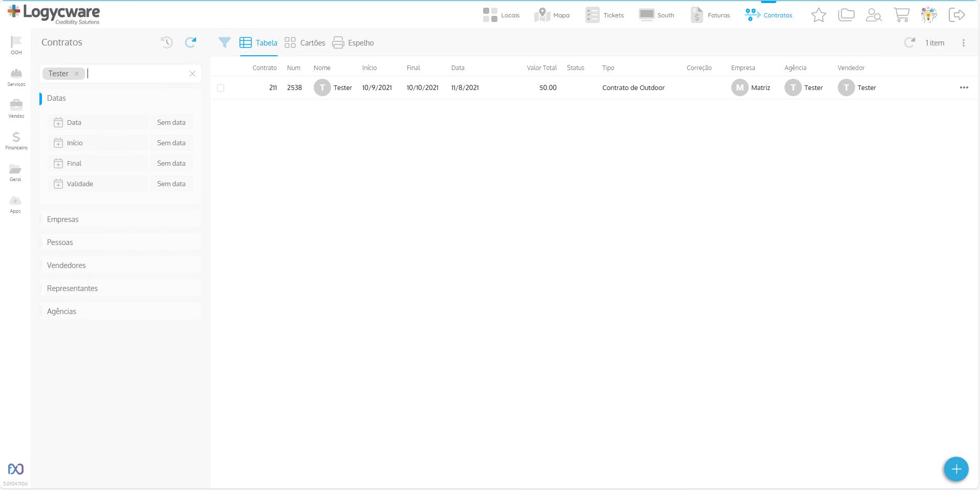Screen dimensions: 980x490
Task: Click the 10/10/2021 final date cell
Action: click(423, 88)
